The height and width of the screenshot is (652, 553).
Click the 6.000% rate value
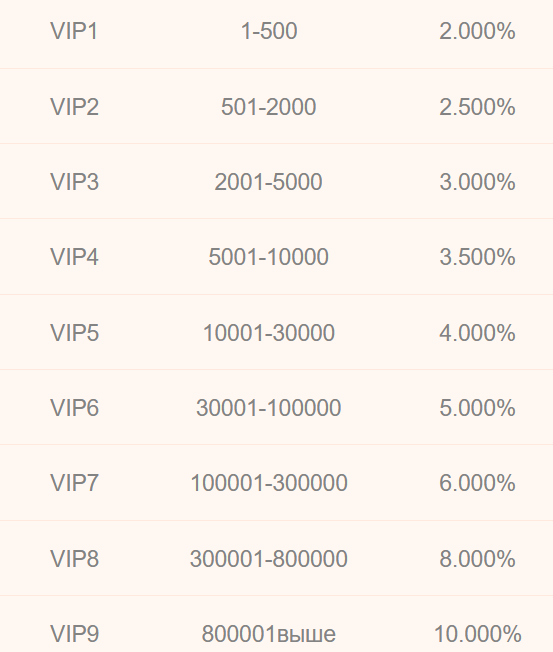click(x=477, y=483)
